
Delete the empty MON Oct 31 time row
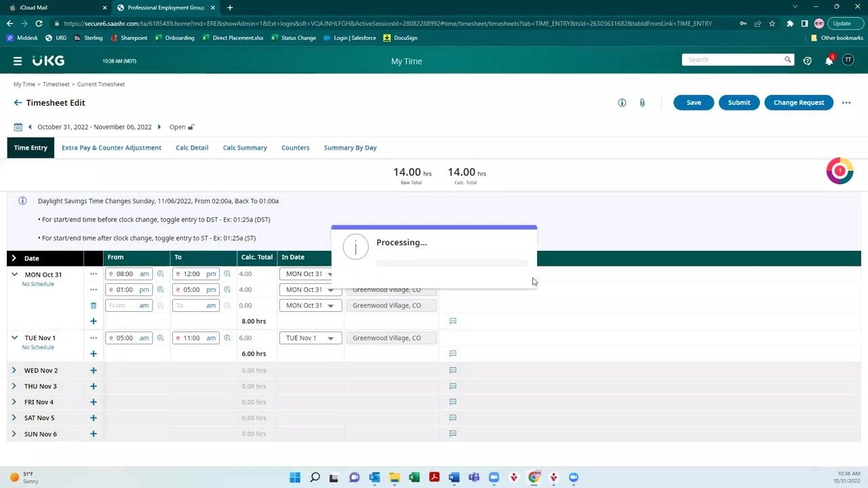click(x=94, y=306)
